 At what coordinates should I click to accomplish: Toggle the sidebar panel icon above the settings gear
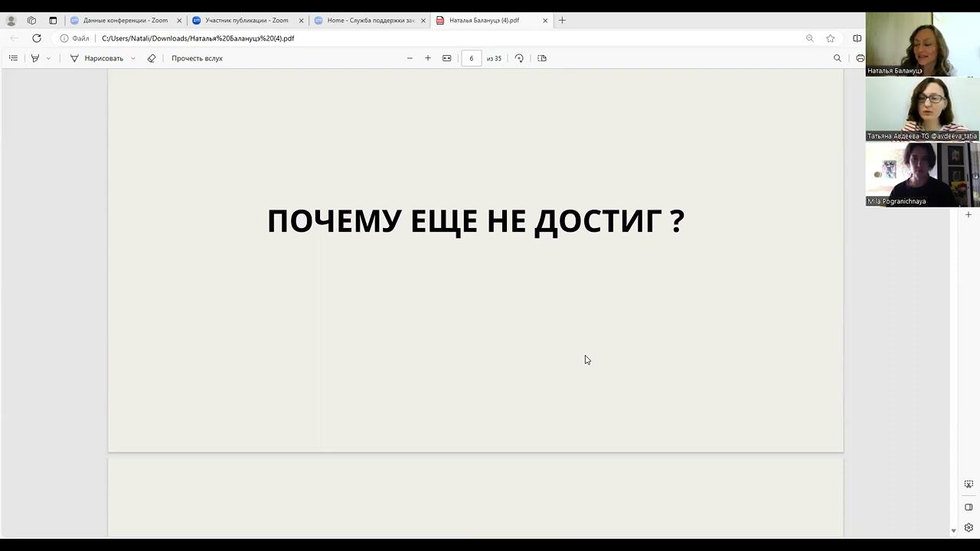tap(969, 507)
